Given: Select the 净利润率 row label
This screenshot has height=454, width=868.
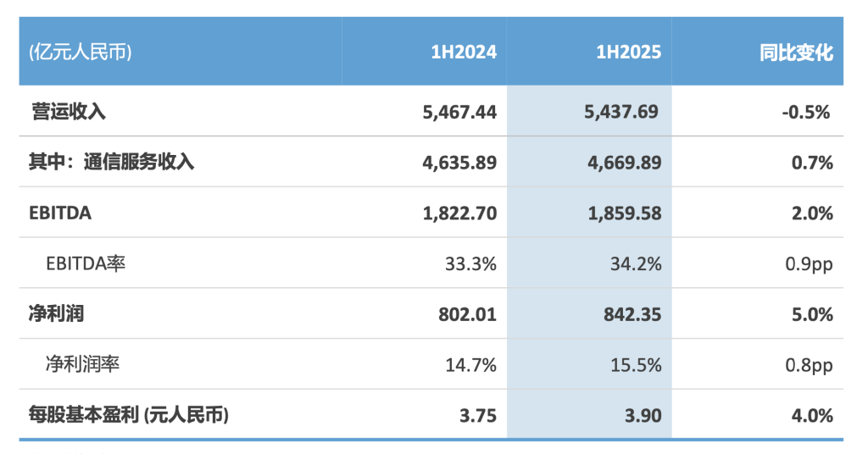Looking at the screenshot, I should click(x=82, y=365).
